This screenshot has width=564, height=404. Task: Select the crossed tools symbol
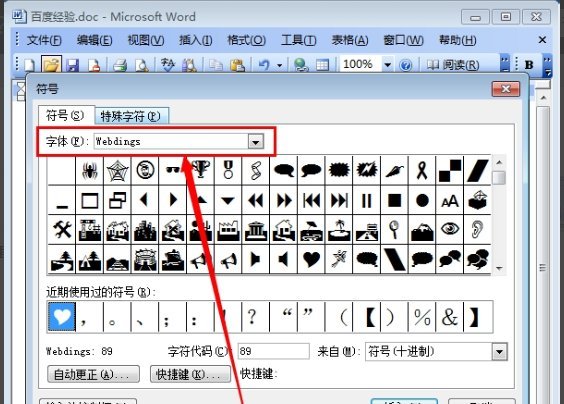[x=62, y=230]
